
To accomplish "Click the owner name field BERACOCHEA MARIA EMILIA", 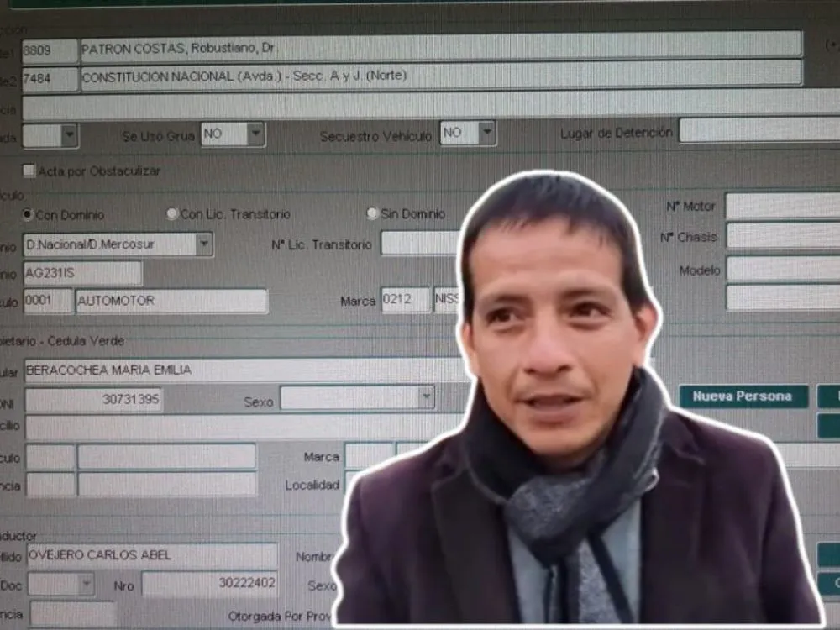I will pyautogui.click(x=244, y=370).
